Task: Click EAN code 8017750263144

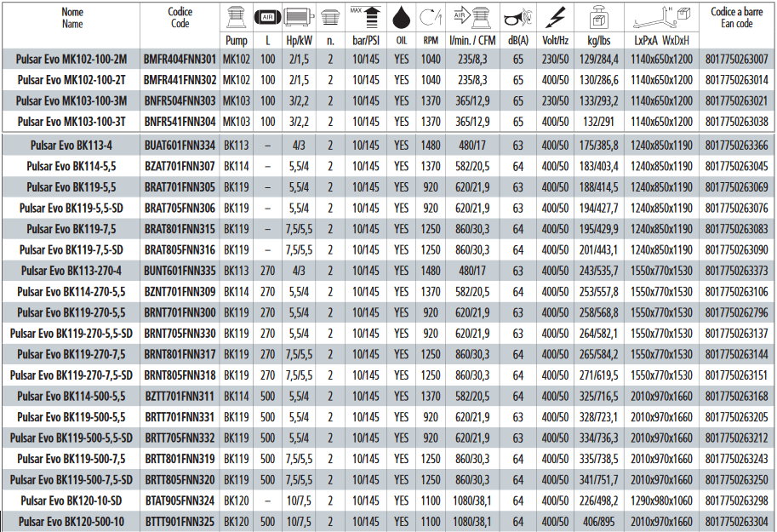Action: click(736, 354)
